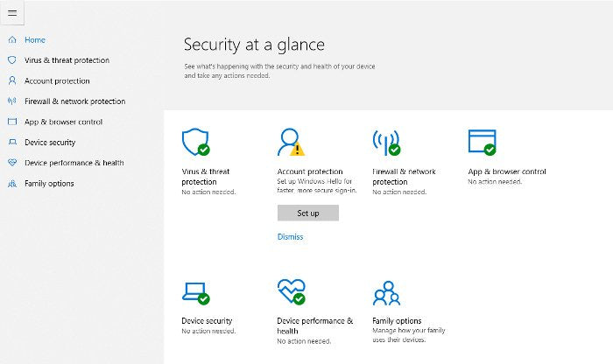Click the Device security laptop tile icon

pyautogui.click(x=194, y=292)
